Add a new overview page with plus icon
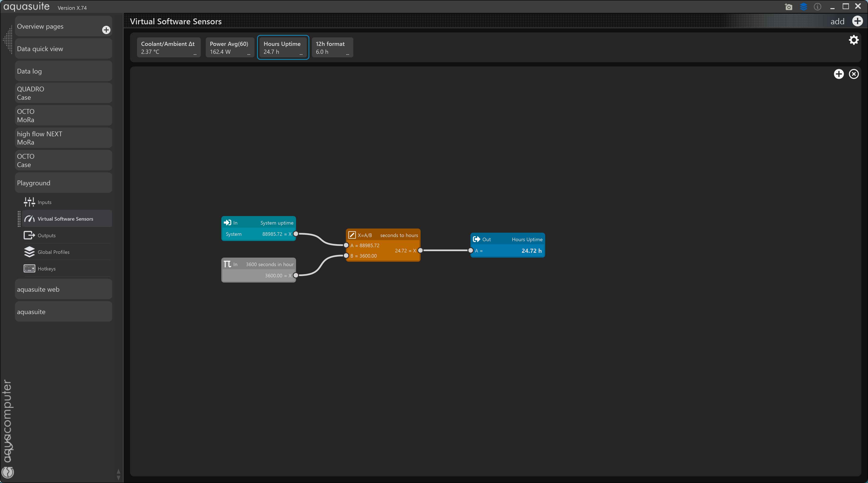 point(106,30)
